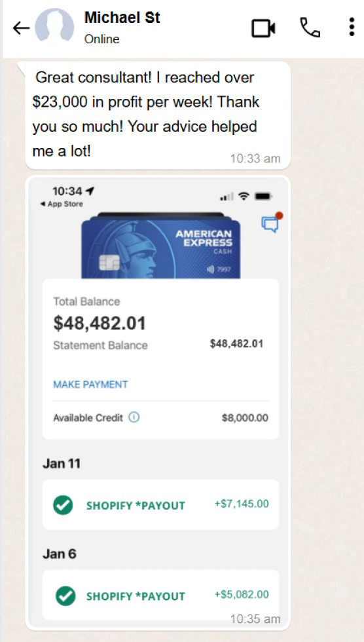Click the Available Credit $8,000.00 amount
Viewport: 364px width, 642px height.
tap(245, 418)
